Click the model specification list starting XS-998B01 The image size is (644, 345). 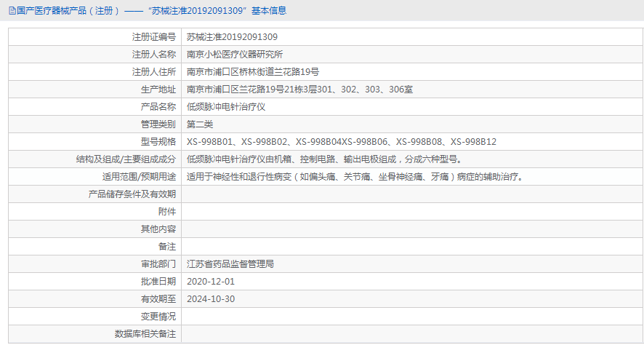tap(341, 142)
